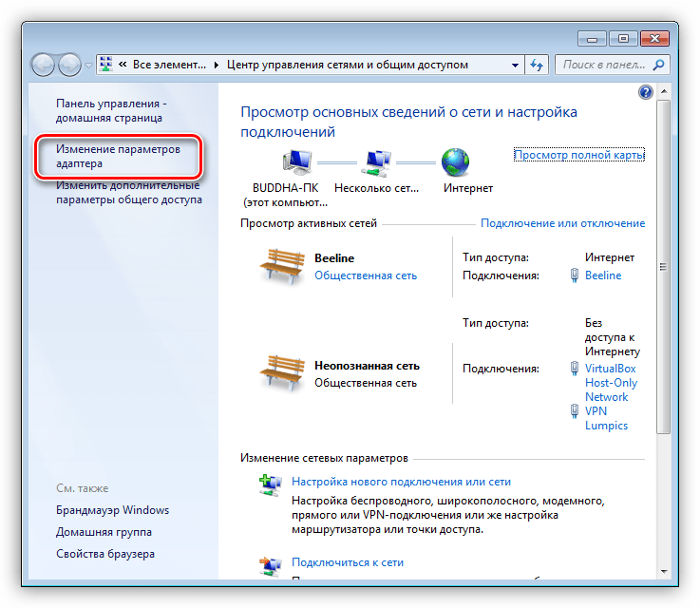
Task: Minimize the window
Action: point(592,39)
